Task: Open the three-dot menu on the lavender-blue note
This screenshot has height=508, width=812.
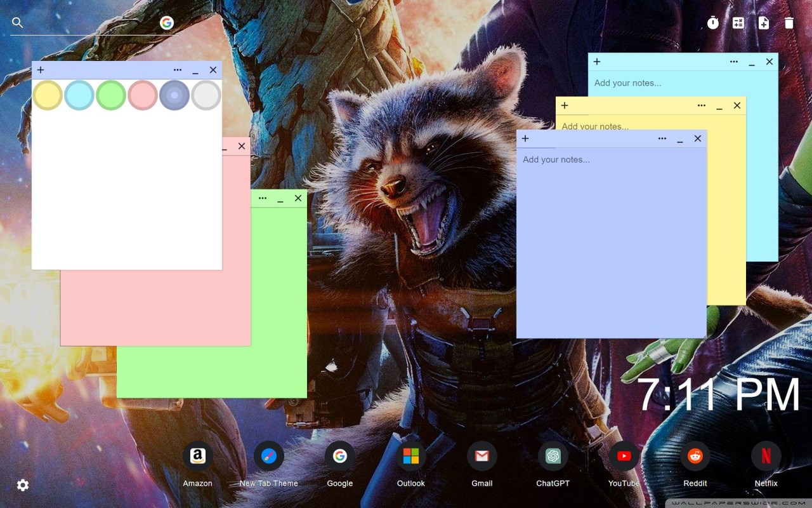Action: point(662,138)
